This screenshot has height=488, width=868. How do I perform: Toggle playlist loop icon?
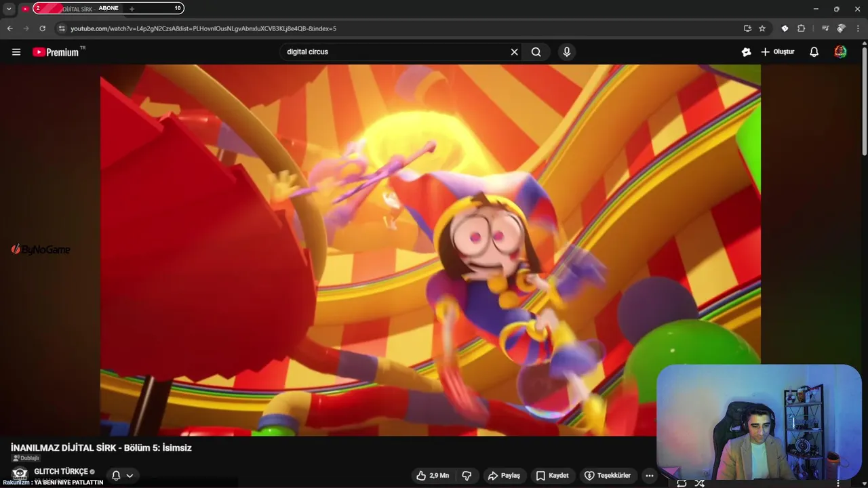coord(682,483)
